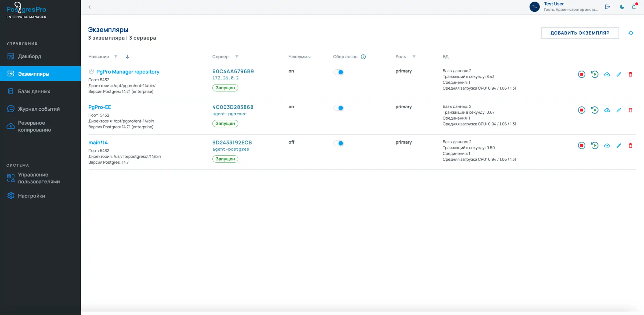The width and height of the screenshot is (644, 315).
Task: Delete the main/14 instance
Action: (630, 146)
